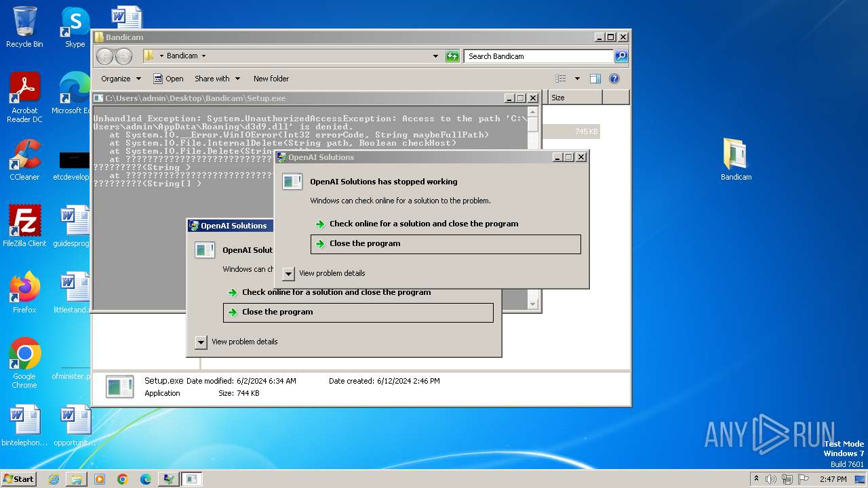This screenshot has height=488, width=868.
Task: Click New folder in Explorer toolbar
Action: (x=271, y=79)
